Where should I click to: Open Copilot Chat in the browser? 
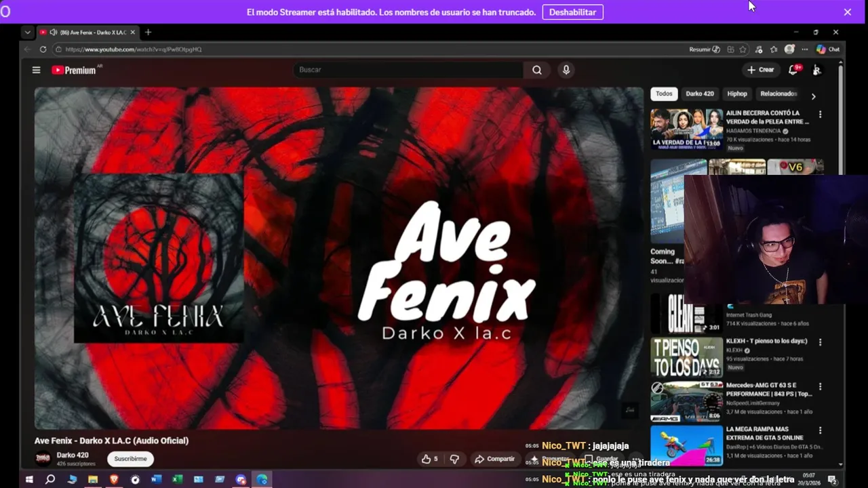(828, 49)
